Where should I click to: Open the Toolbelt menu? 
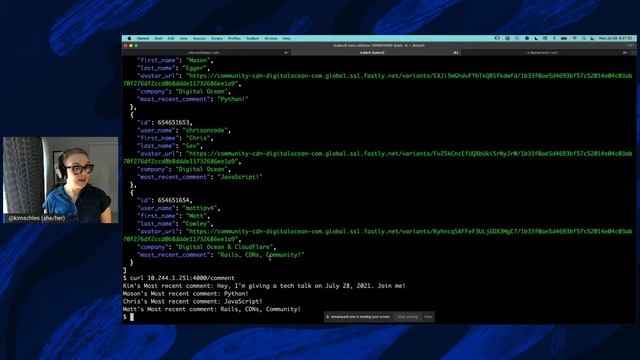[x=252, y=38]
